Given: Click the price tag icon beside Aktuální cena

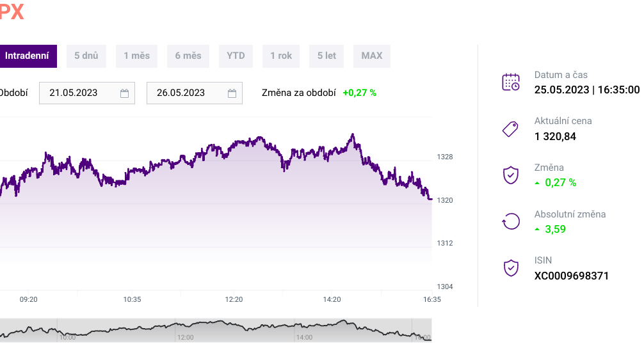Looking at the screenshot, I should [x=510, y=129].
